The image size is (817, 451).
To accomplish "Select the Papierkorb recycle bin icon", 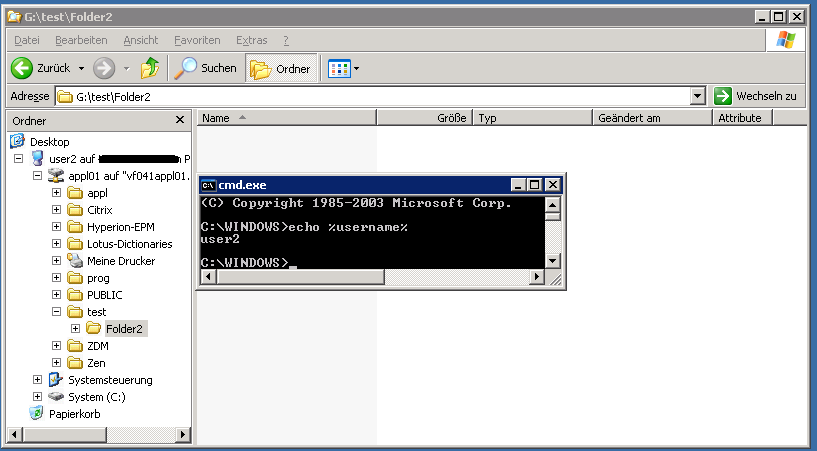I will (x=36, y=413).
